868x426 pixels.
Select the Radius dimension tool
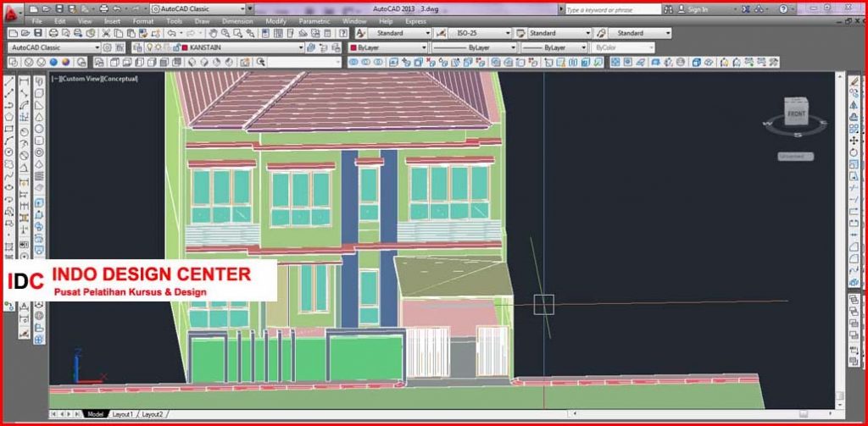point(25,132)
